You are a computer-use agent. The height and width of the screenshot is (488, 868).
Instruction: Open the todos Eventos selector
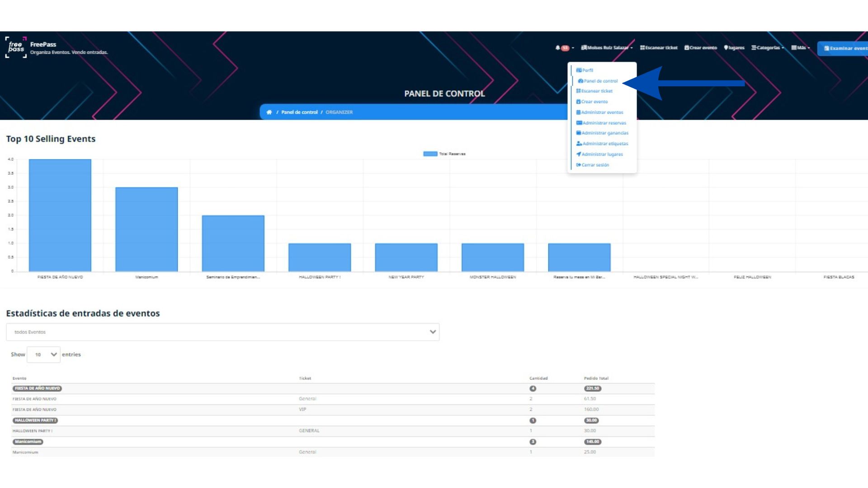click(222, 332)
